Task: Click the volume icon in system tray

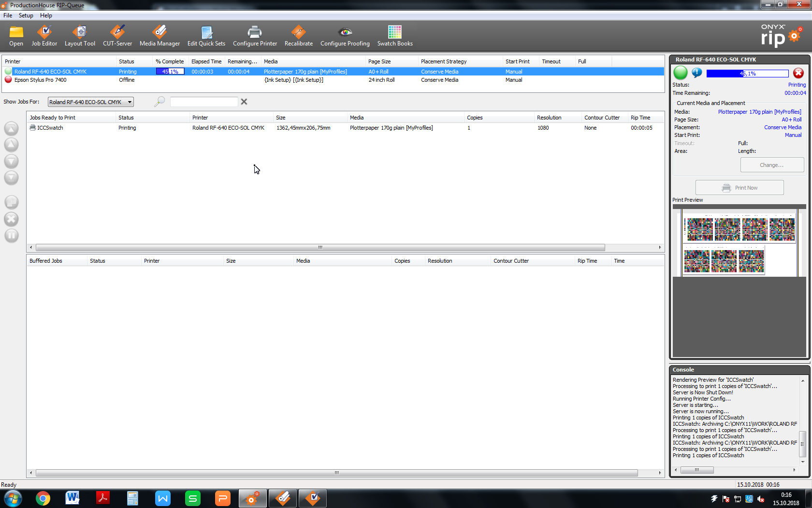Action: [x=761, y=499]
